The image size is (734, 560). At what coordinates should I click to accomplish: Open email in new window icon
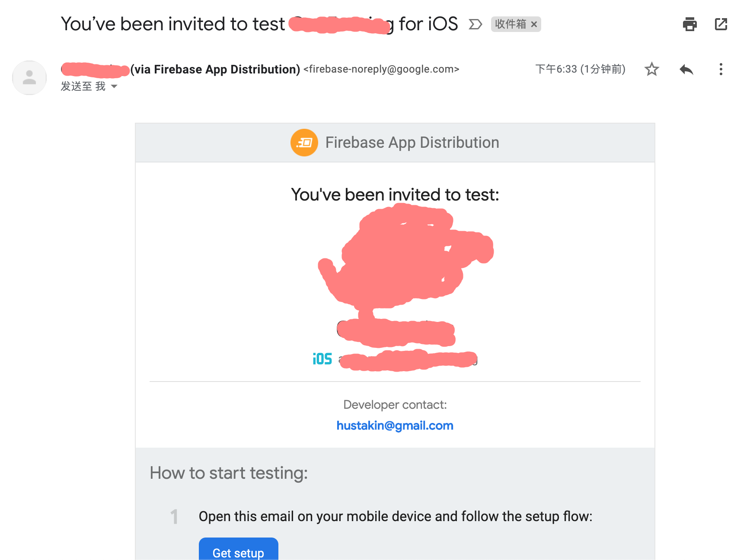pos(721,24)
